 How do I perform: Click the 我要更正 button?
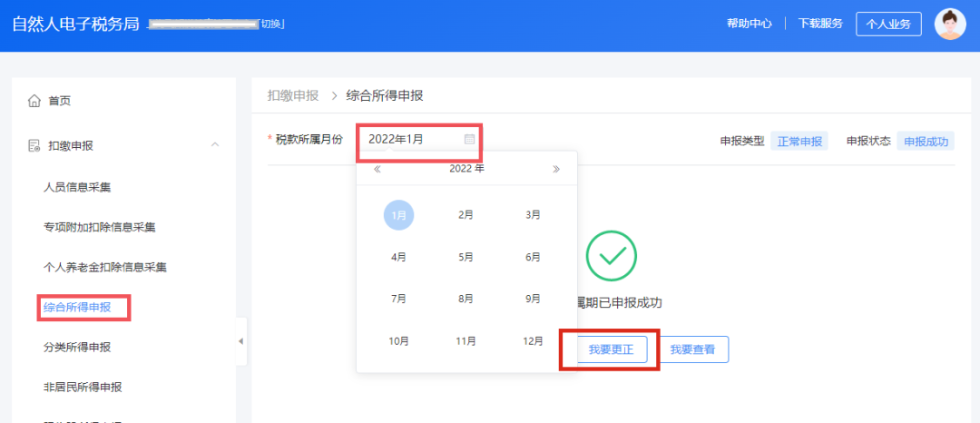click(611, 349)
